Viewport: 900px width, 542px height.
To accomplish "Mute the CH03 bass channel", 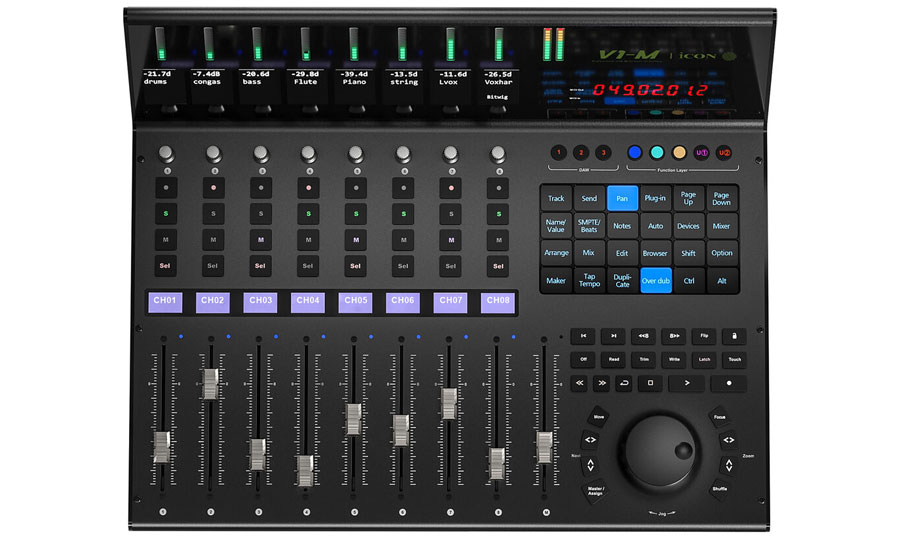I will (x=261, y=240).
